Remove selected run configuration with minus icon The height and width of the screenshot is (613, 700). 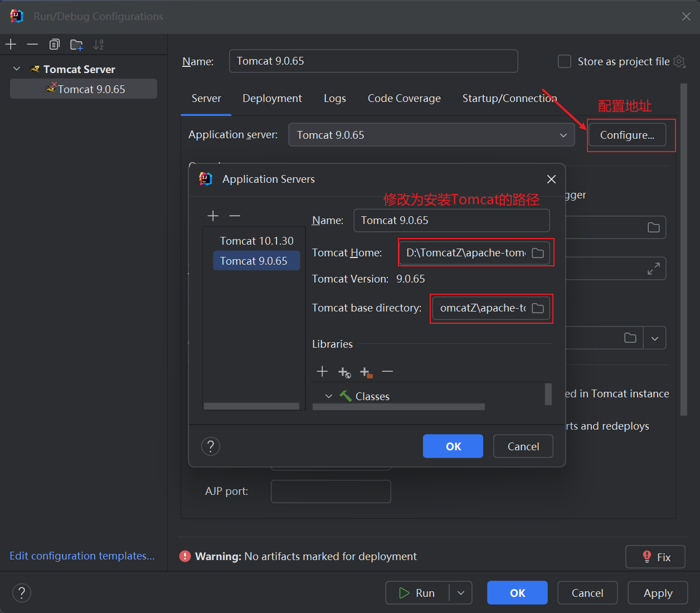click(x=32, y=45)
